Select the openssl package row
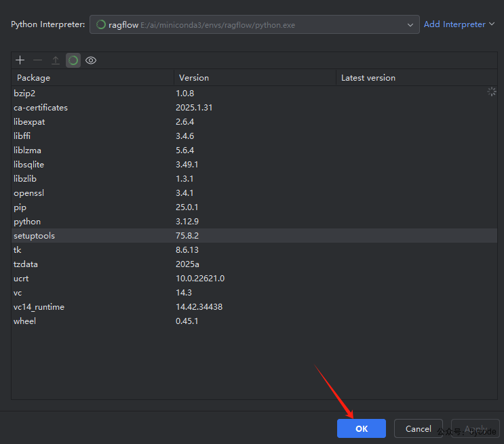Screen dimensions: 504x444 254,193
